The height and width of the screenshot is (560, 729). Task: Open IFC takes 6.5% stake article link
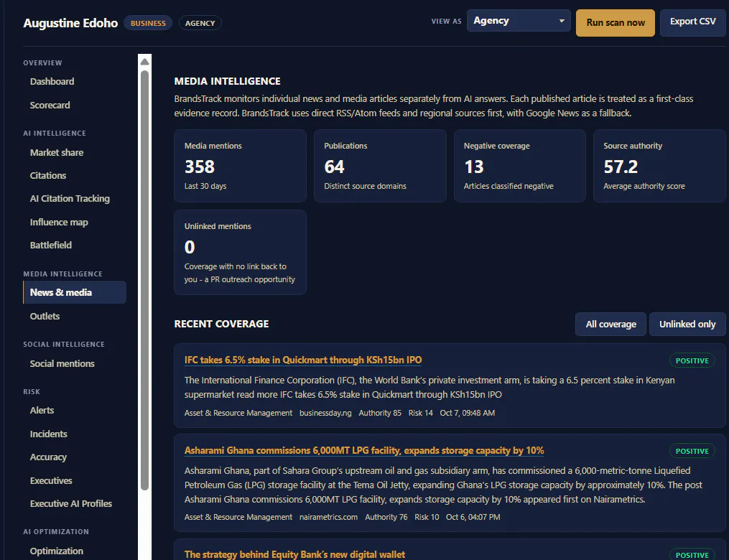pyautogui.click(x=303, y=360)
